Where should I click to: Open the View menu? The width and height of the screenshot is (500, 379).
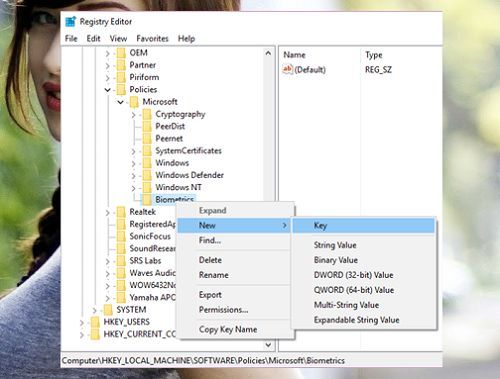point(118,39)
